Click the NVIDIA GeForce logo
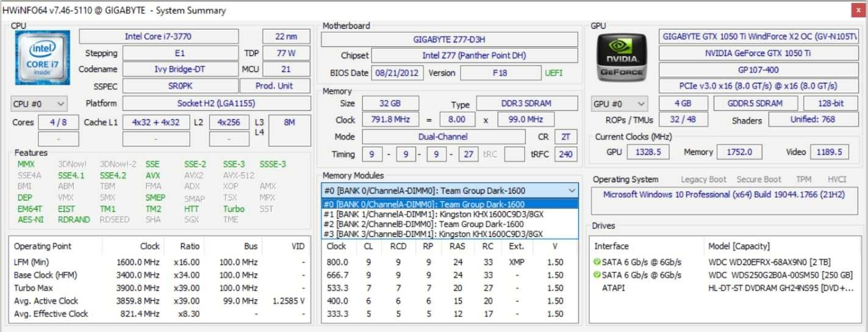868x332 pixels. tap(621, 58)
